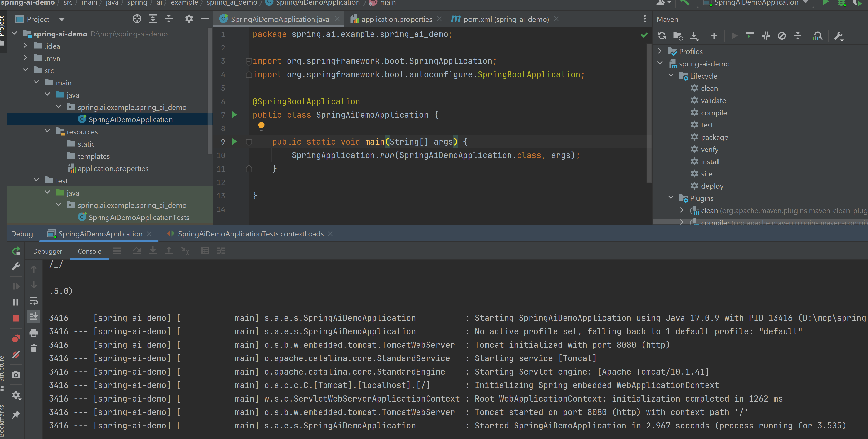
Task: Click the Rerun debug session icon
Action: [16, 251]
